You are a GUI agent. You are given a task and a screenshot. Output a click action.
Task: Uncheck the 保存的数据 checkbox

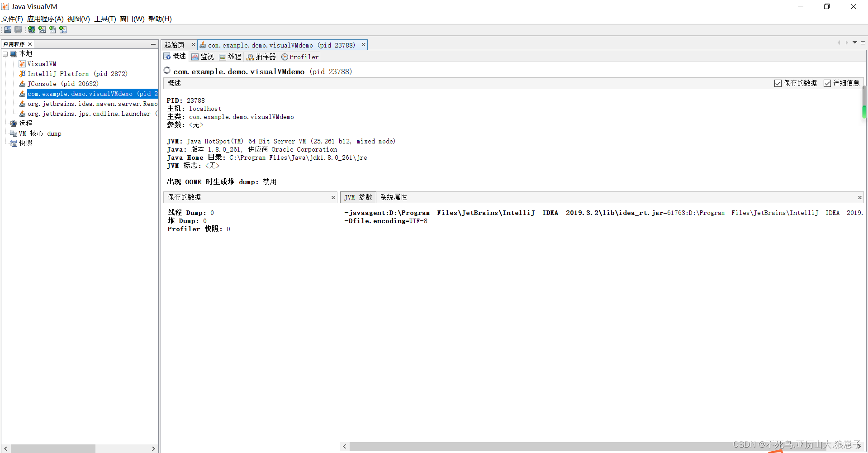[778, 83]
